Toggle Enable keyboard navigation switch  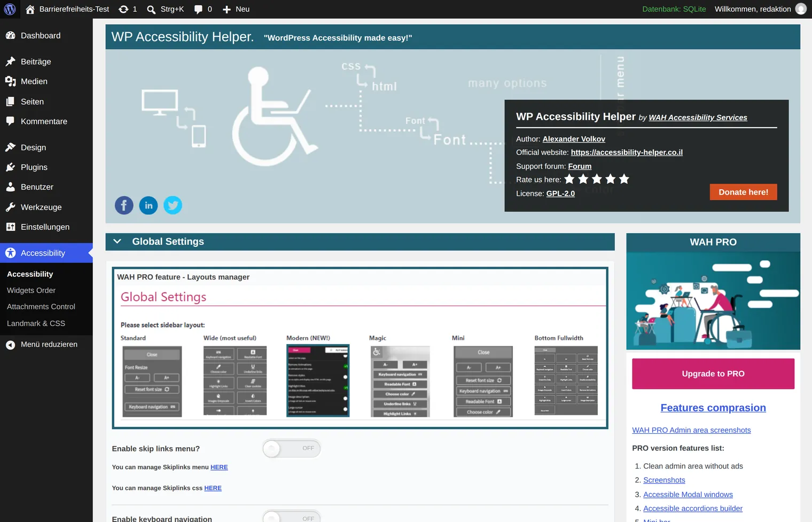pyautogui.click(x=291, y=517)
